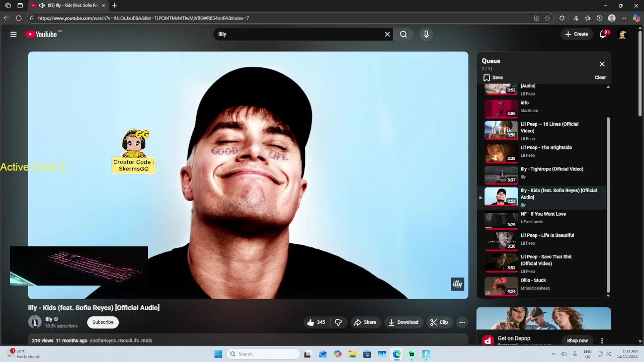
Task: Subscribe to the Illy channel
Action: click(x=103, y=322)
